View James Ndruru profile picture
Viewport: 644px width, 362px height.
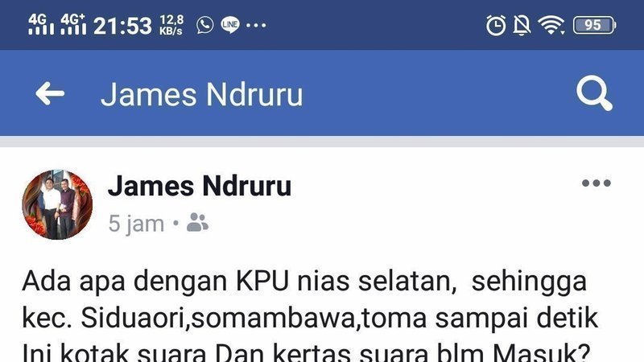pos(57,204)
